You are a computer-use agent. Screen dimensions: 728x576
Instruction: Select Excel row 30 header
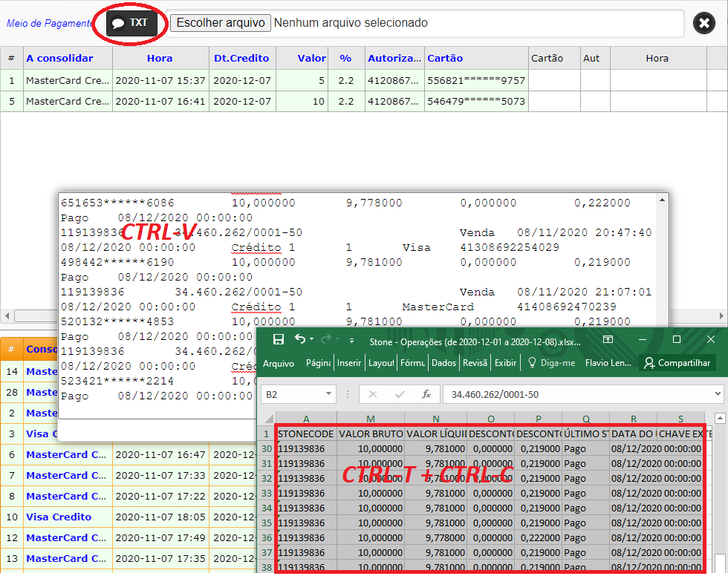267,449
